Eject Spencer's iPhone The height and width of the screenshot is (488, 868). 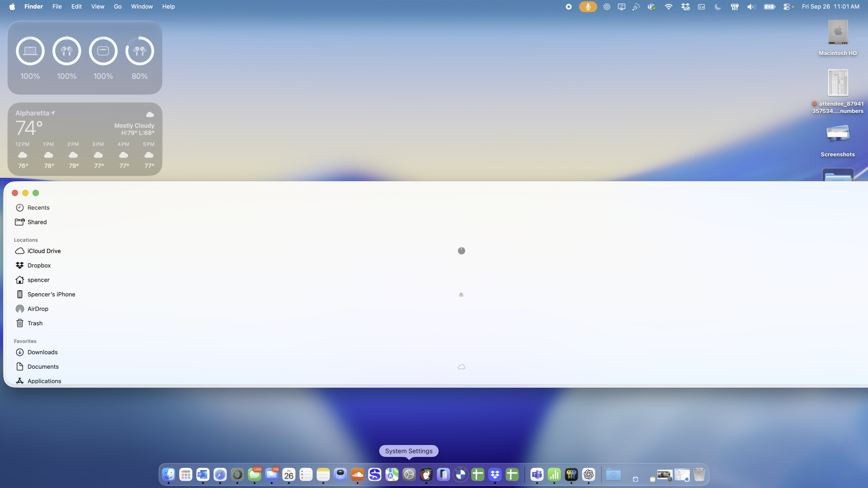pos(461,295)
